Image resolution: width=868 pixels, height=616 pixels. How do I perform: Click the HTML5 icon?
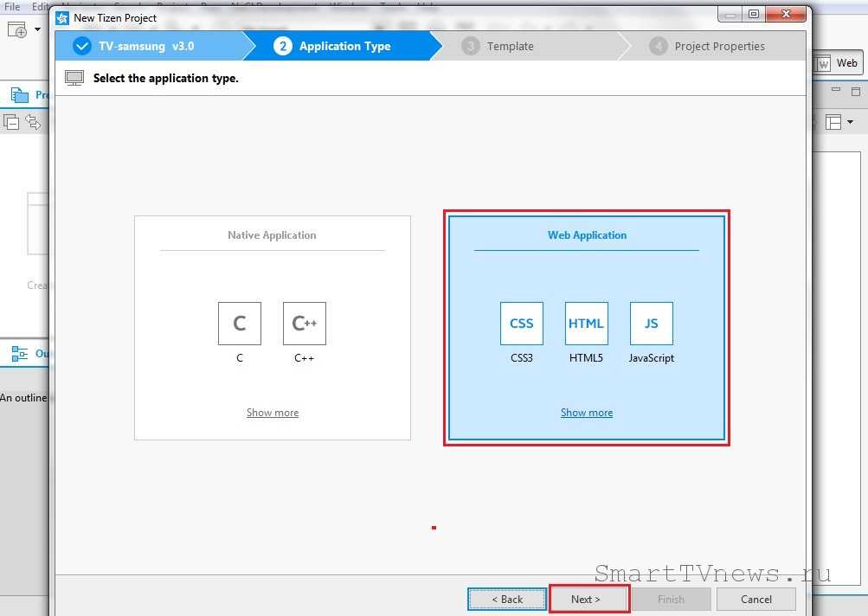point(587,324)
